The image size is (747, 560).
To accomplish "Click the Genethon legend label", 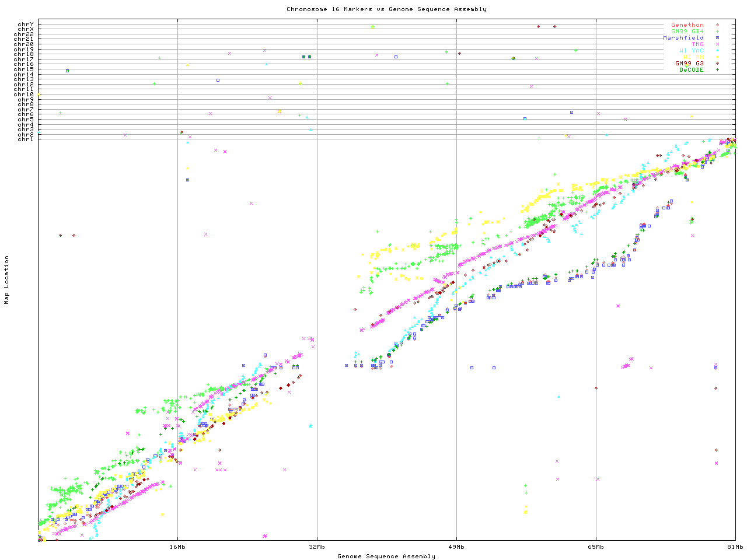I will coord(687,25).
